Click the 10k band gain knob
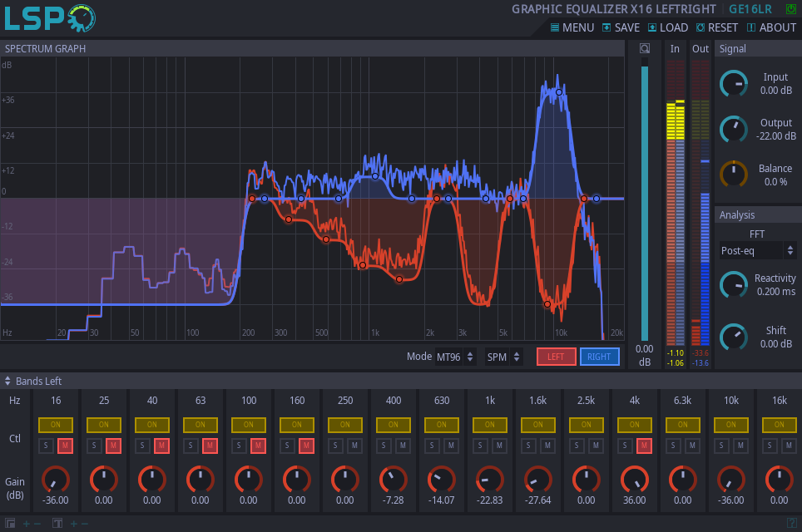This screenshot has height=532, width=802. point(731,480)
